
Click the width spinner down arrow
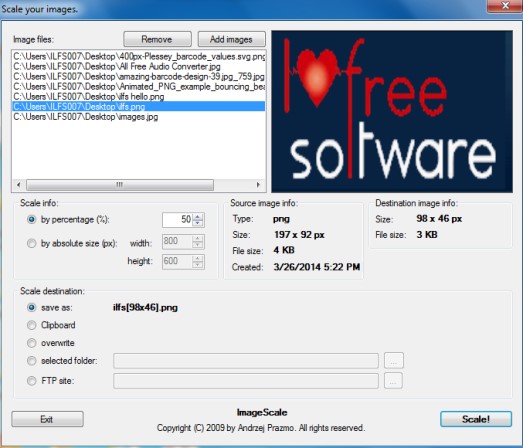[198, 245]
